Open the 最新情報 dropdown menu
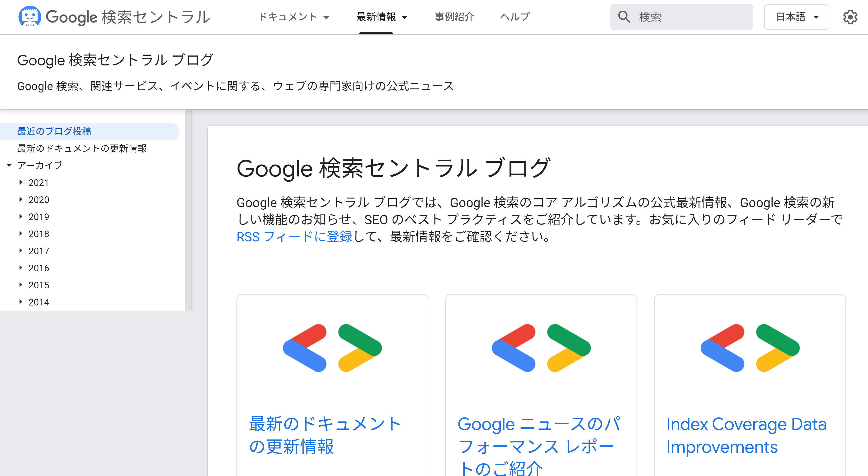 click(382, 17)
